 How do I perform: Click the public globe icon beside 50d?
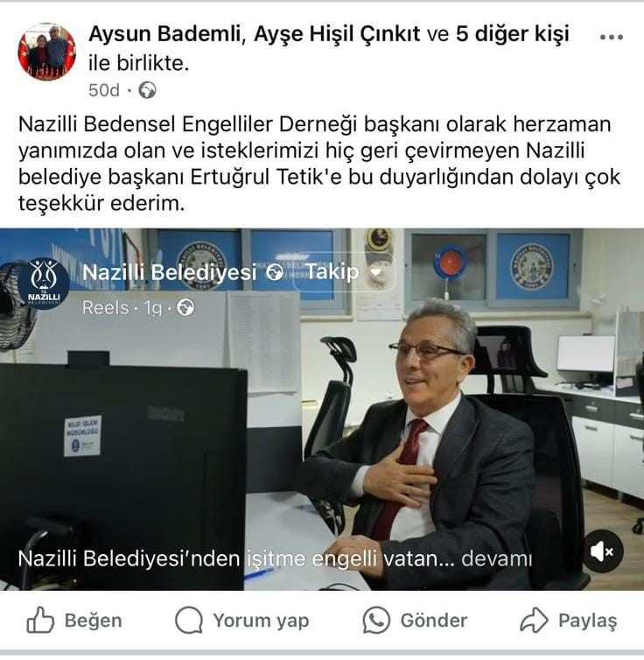pos(147,90)
